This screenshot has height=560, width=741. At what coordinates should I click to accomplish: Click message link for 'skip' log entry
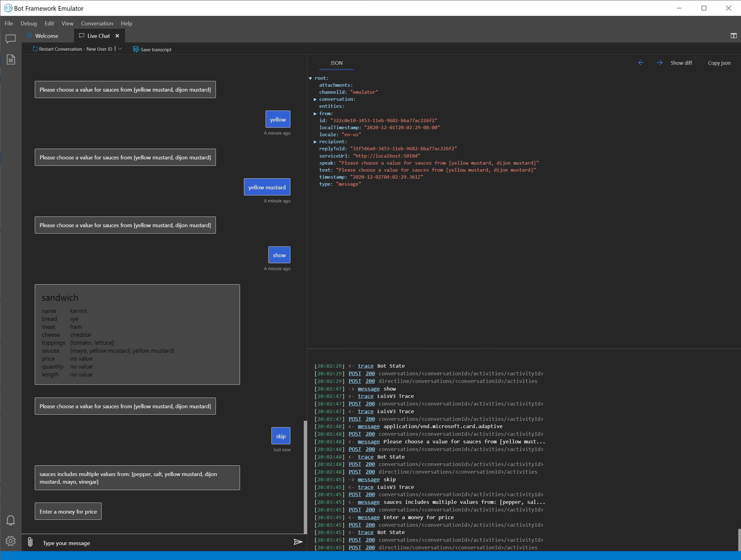[x=369, y=480]
